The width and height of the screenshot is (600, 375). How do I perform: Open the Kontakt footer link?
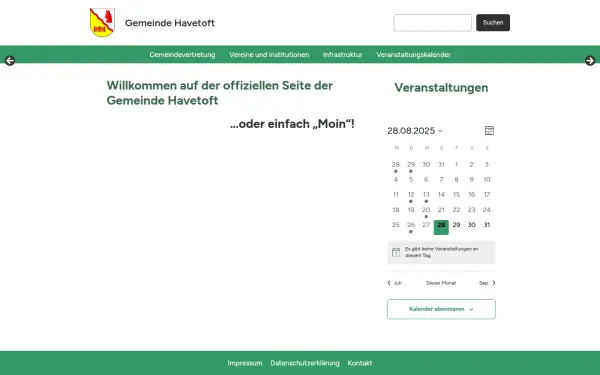[x=360, y=363]
